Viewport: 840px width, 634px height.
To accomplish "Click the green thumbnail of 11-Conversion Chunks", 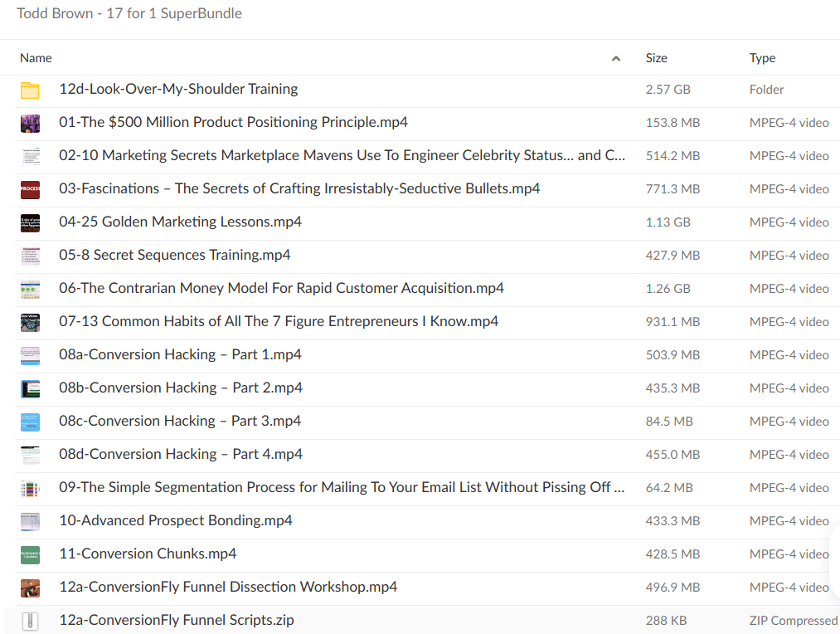I will pos(30,555).
